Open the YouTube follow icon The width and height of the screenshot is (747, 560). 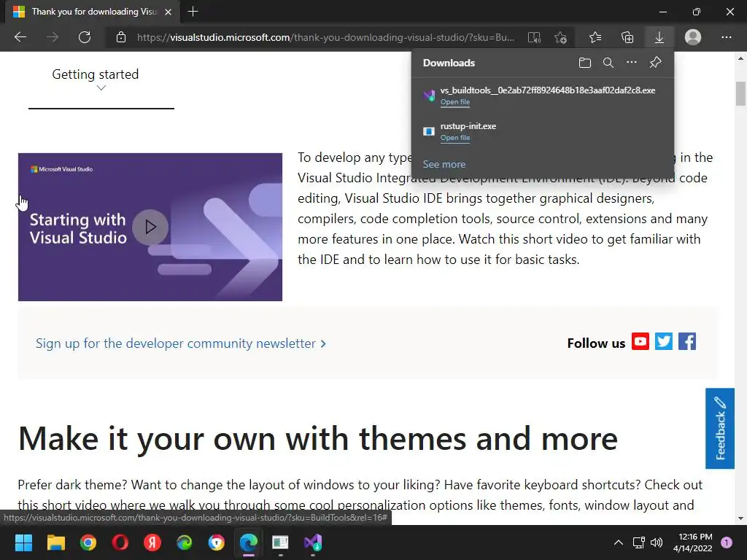(x=640, y=341)
